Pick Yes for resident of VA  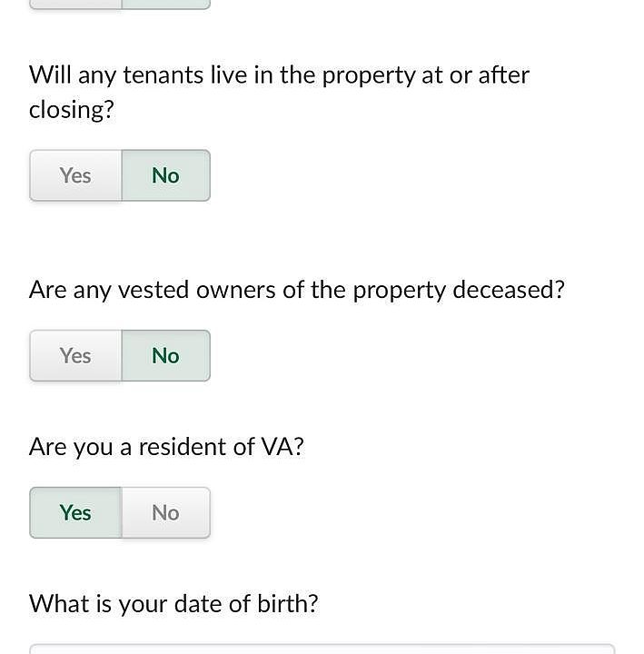pyautogui.click(x=75, y=512)
